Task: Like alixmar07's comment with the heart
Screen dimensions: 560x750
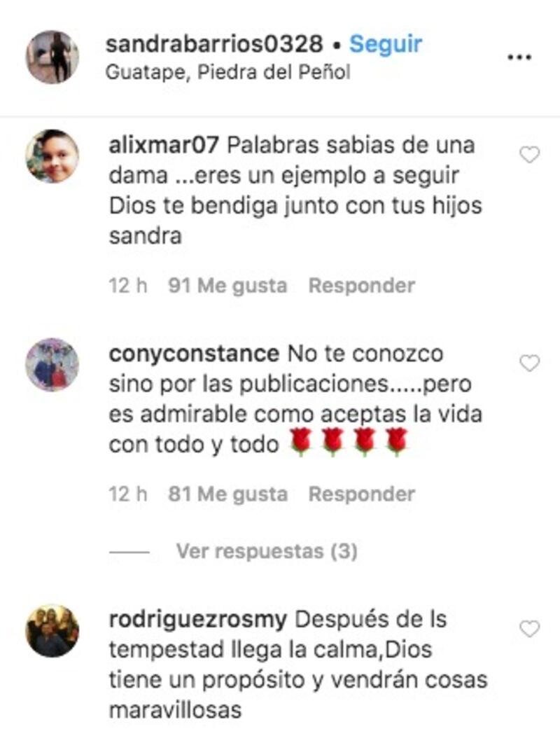Action: coord(529,155)
